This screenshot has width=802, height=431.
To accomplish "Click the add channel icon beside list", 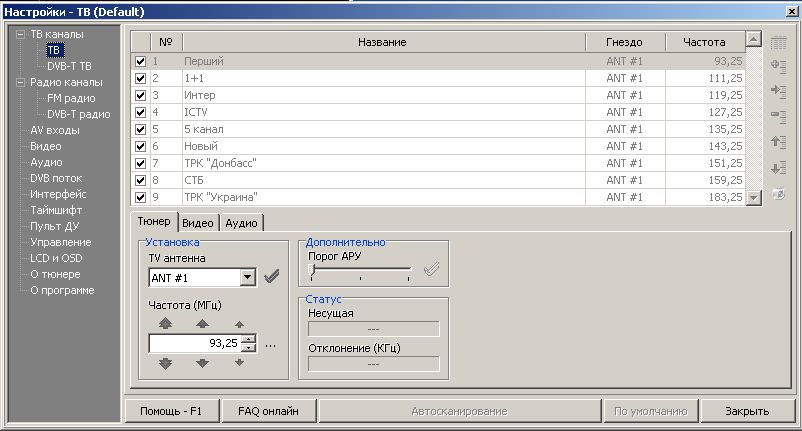I will pyautogui.click(x=778, y=66).
